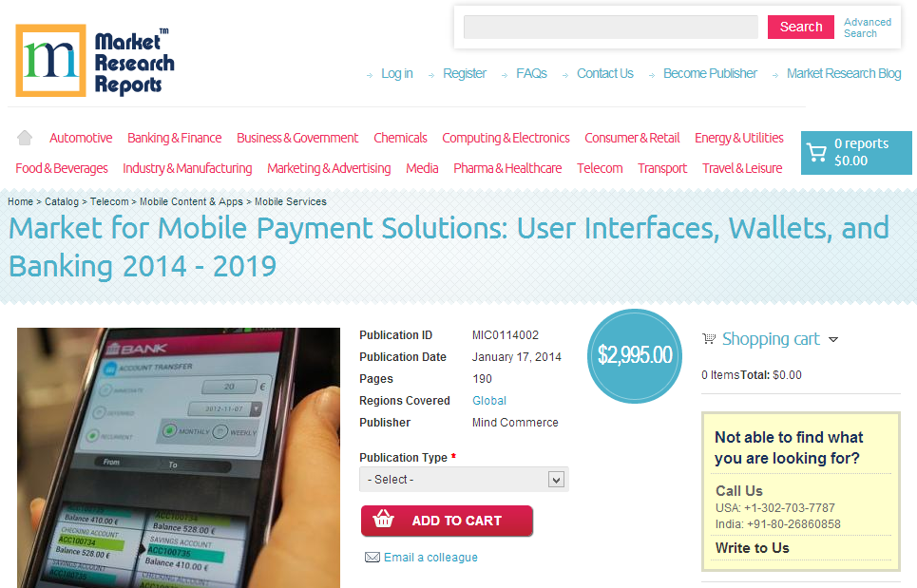Open the Publication Type select box
917x588 pixels.
[x=464, y=480]
